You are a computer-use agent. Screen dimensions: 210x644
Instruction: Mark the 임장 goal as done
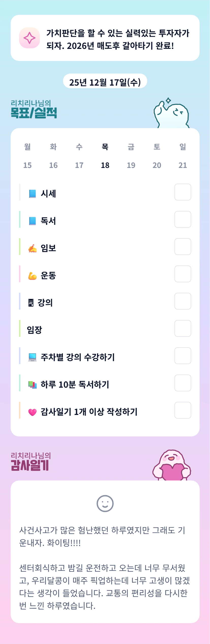[x=183, y=328]
